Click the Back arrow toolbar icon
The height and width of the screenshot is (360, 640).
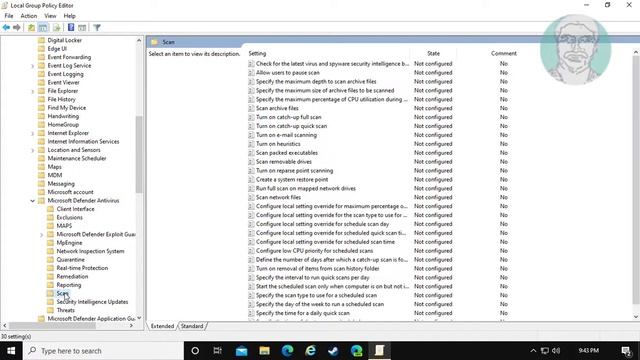(6, 27)
